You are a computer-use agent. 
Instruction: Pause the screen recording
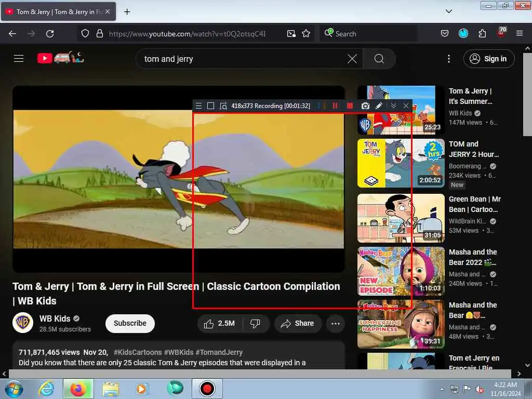tap(335, 106)
